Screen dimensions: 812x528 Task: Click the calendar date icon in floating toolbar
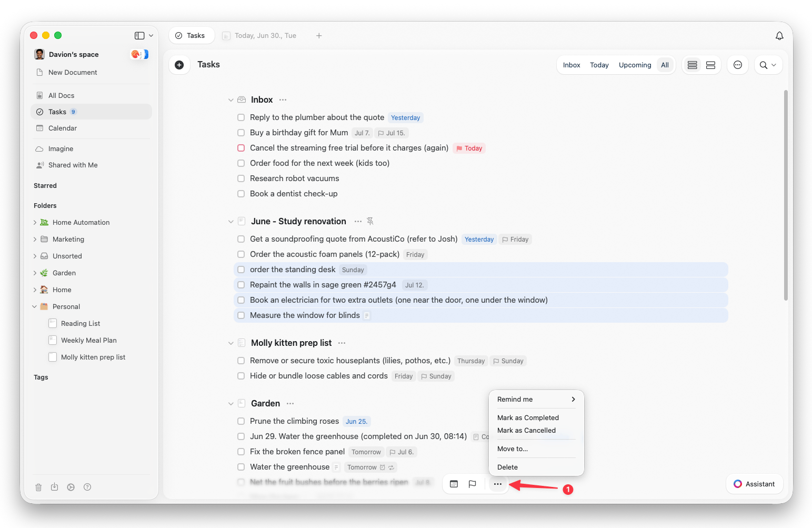(454, 484)
